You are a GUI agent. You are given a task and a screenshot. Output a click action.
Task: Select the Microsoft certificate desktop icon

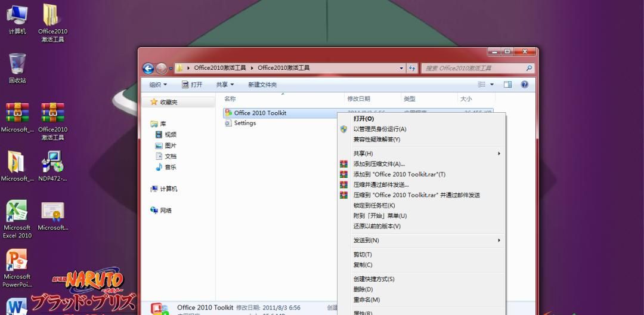coord(52,216)
